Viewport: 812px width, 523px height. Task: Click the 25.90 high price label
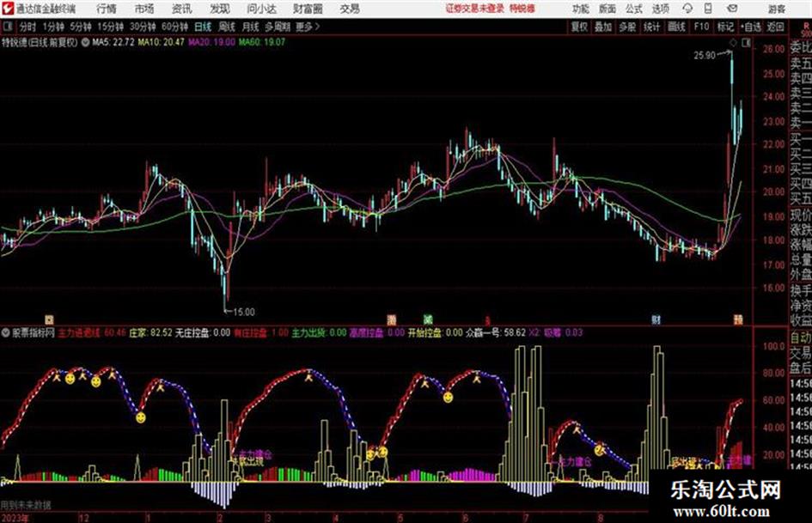coord(705,55)
